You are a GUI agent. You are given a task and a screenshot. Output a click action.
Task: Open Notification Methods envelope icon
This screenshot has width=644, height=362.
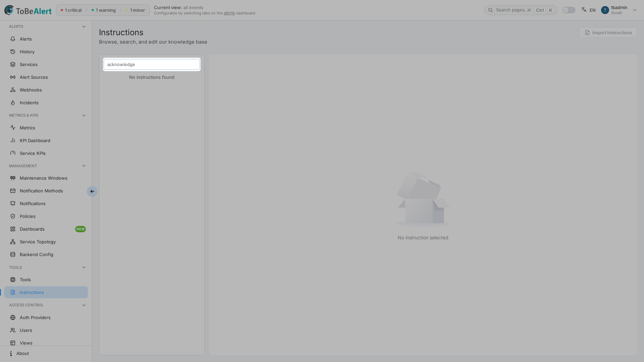(x=13, y=191)
